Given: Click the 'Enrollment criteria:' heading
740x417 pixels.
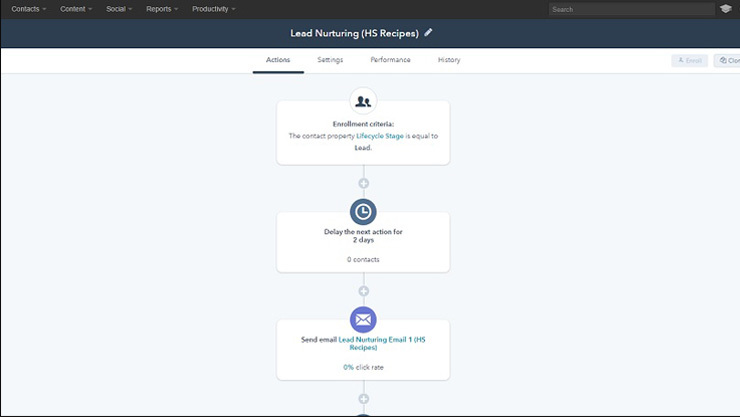Looking at the screenshot, I should click(x=363, y=124).
